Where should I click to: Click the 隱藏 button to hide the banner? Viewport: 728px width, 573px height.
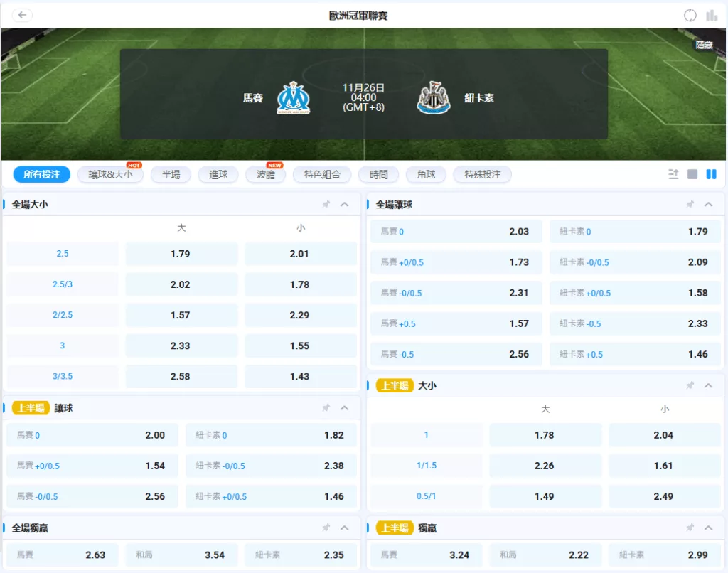tap(703, 45)
